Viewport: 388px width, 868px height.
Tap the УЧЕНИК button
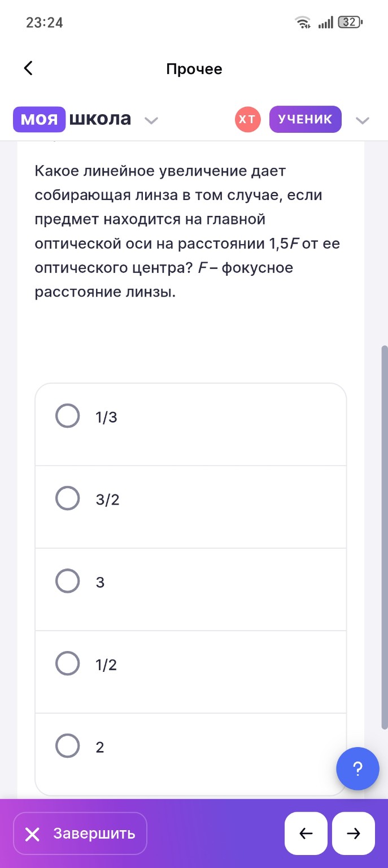click(x=305, y=119)
